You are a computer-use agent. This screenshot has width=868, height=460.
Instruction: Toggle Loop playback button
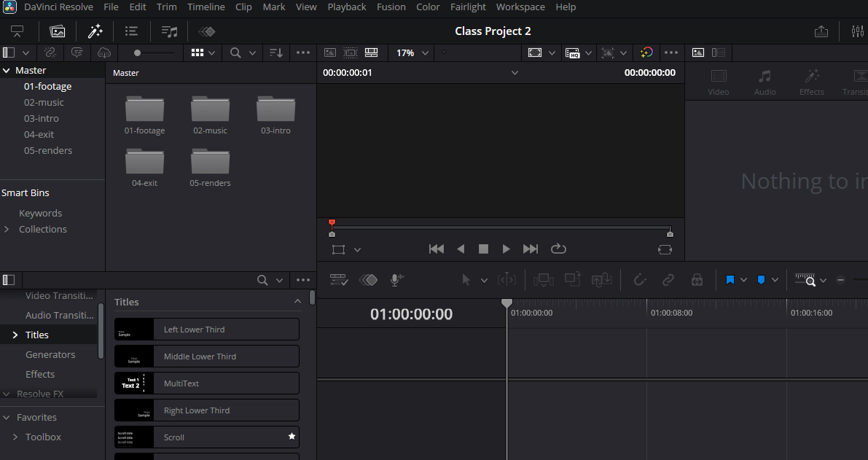click(558, 249)
